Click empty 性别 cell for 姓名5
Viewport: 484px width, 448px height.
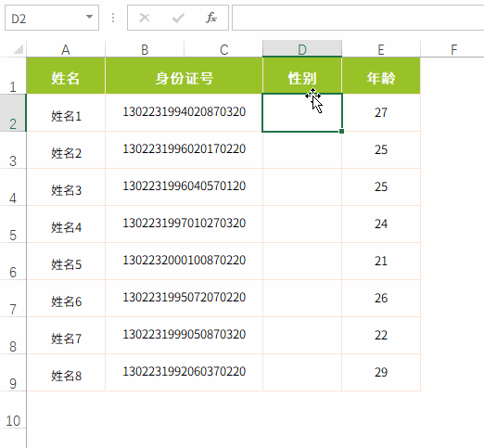point(302,262)
